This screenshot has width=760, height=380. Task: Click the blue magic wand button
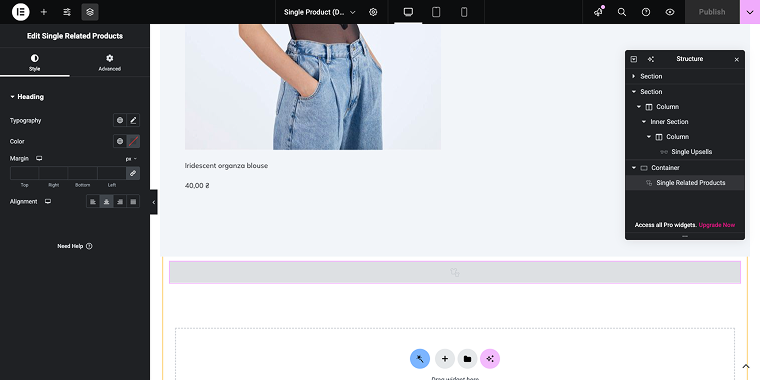click(x=420, y=359)
